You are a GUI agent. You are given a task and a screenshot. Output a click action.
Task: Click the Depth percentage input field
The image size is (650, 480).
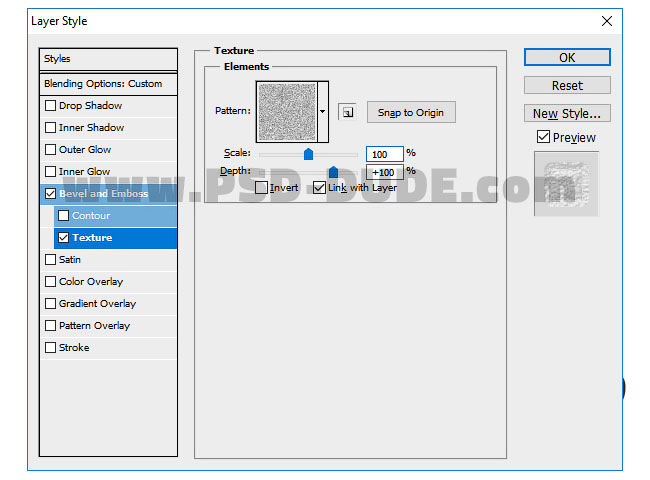[x=385, y=172]
